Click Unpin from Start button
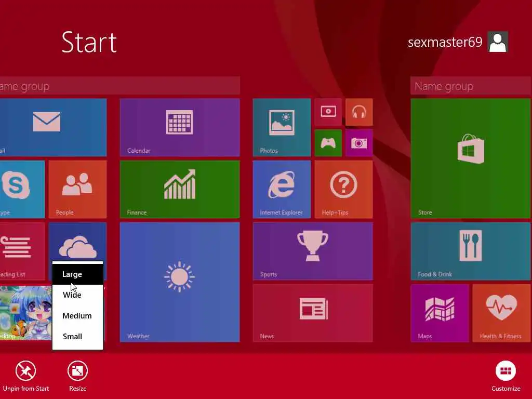 pyautogui.click(x=26, y=376)
